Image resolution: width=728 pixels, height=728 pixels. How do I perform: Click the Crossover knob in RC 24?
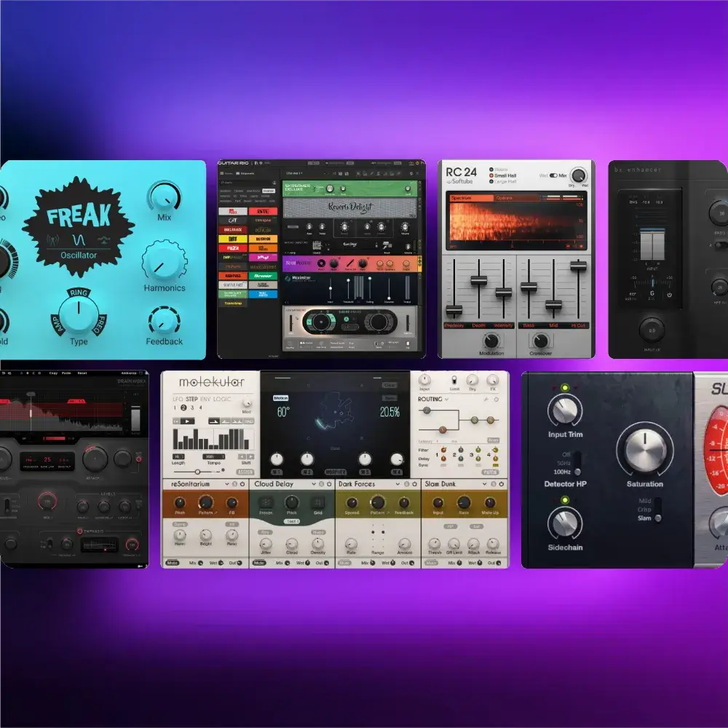pos(540,341)
